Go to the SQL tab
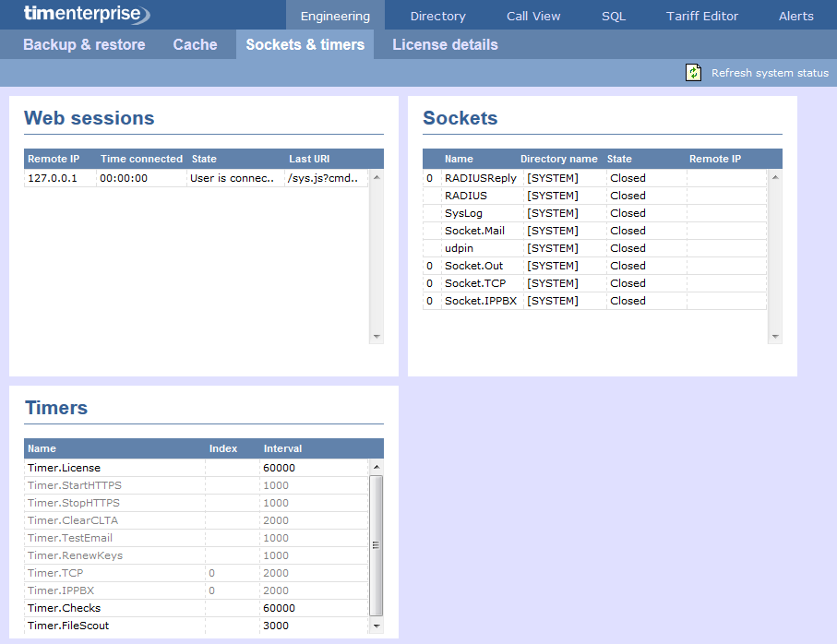837x644 pixels. (614, 16)
